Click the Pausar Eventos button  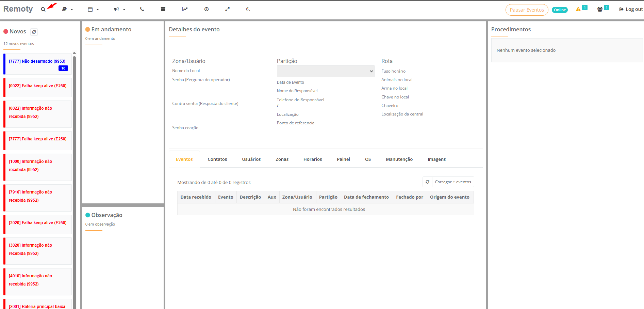(527, 10)
